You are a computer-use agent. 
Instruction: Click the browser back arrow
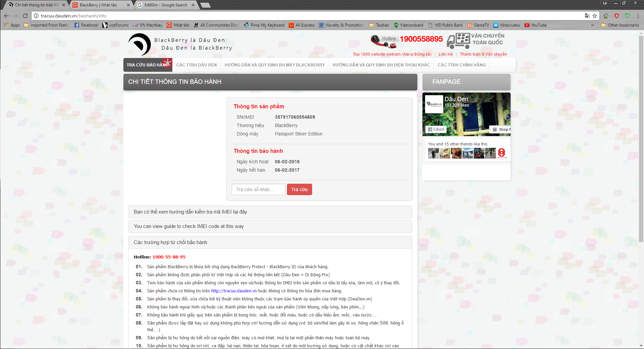tap(6, 16)
